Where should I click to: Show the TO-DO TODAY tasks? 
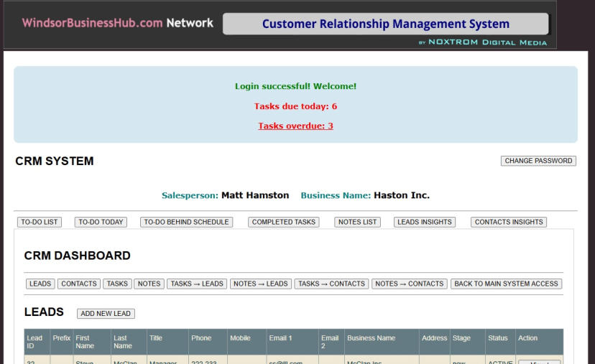point(101,222)
